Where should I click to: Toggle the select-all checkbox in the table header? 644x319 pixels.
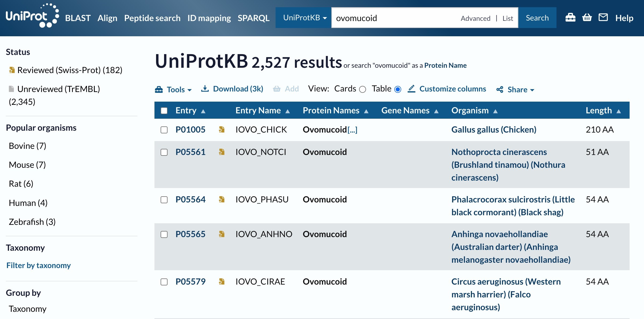click(x=164, y=110)
